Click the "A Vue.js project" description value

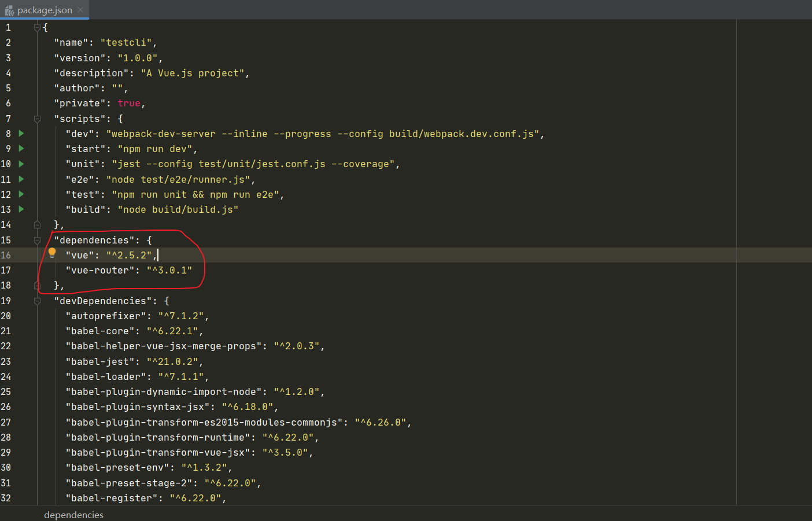193,73
